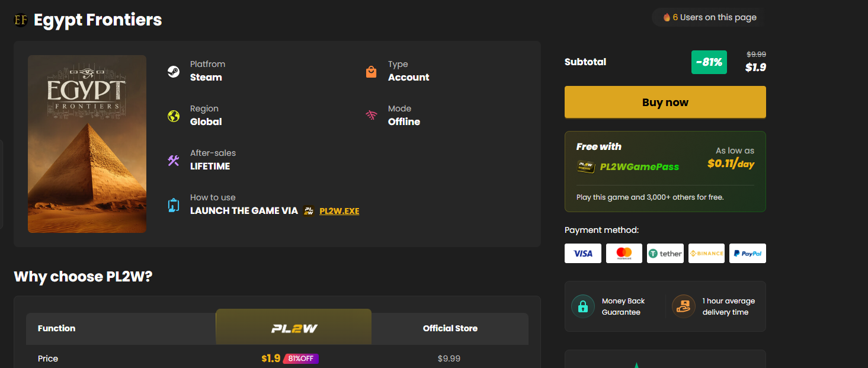
Task: Choose Binance payment option
Action: (x=706, y=254)
